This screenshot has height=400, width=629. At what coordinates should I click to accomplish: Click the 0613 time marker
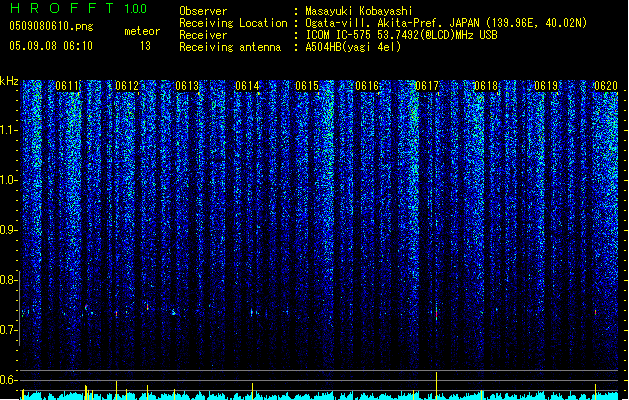[187, 86]
